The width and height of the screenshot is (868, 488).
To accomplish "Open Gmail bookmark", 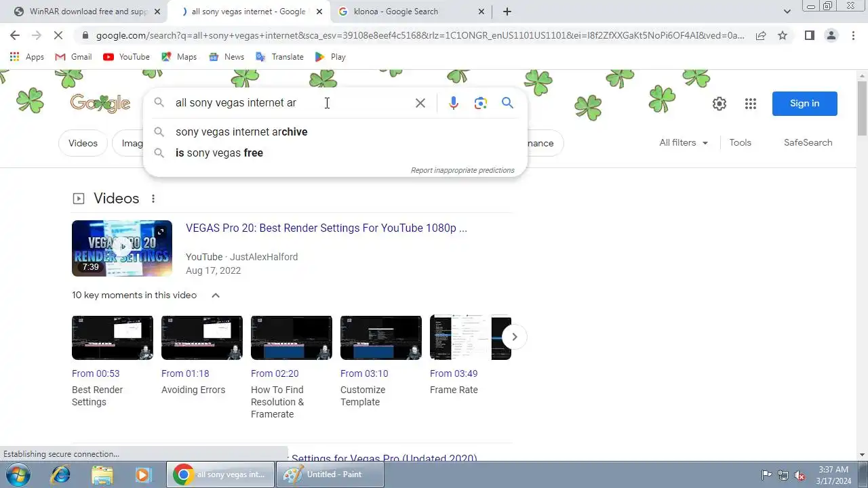I will click(73, 57).
